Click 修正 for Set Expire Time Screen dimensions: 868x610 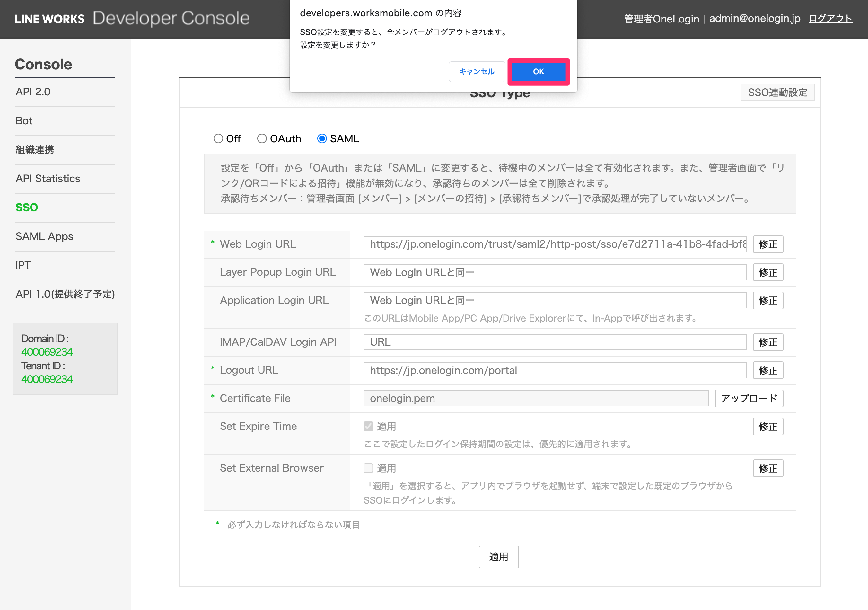pos(768,427)
